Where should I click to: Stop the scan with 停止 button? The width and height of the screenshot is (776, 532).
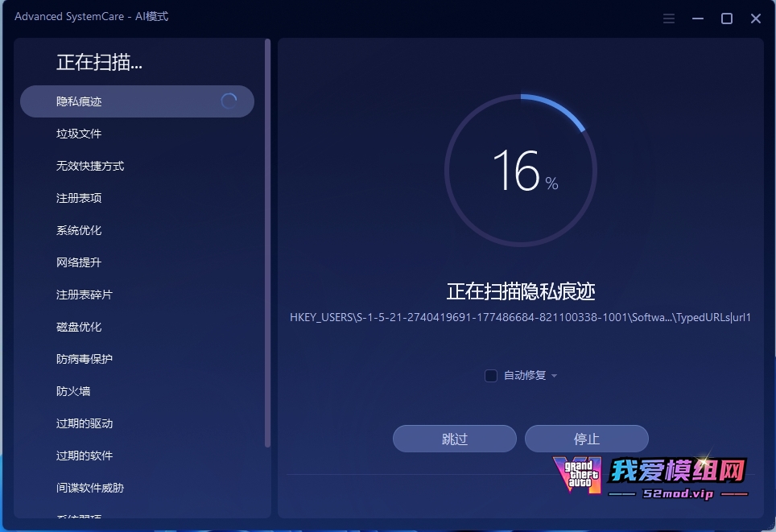[x=587, y=439]
